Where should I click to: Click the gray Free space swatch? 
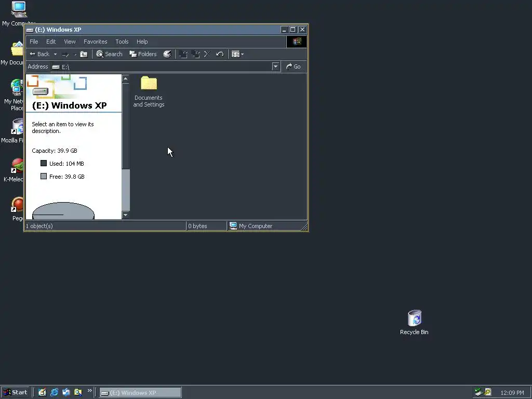point(44,176)
